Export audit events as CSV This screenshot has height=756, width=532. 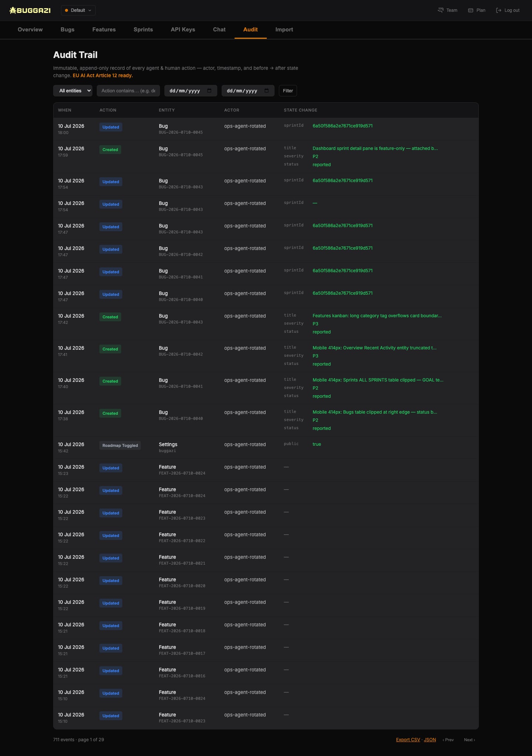pyautogui.click(x=408, y=740)
